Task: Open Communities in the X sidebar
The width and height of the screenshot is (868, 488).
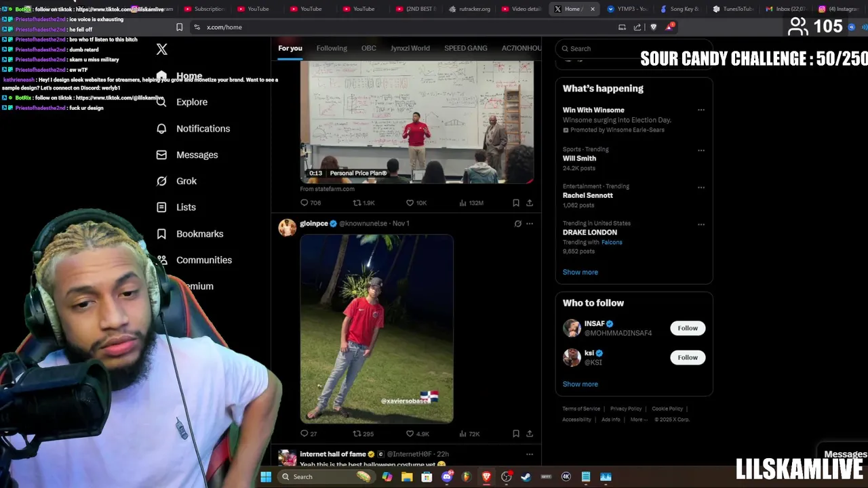Action: pos(194,260)
